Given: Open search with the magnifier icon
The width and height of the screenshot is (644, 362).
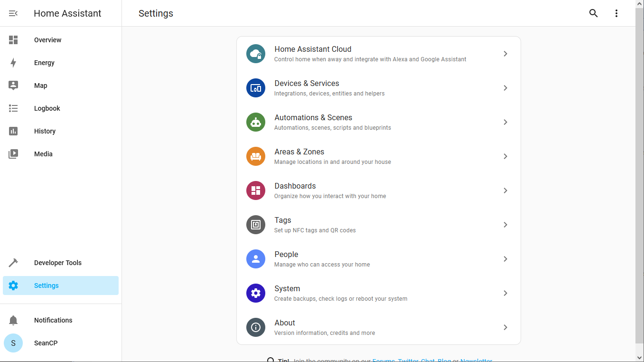Looking at the screenshot, I should coord(593,13).
